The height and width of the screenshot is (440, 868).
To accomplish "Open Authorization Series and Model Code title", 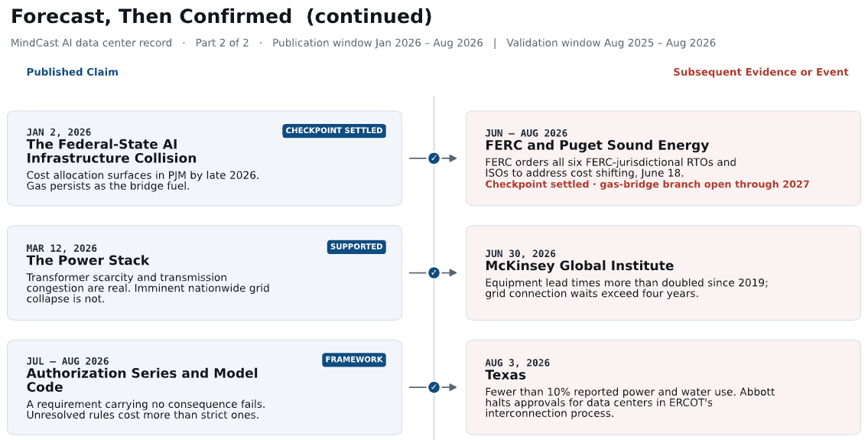I will (x=142, y=380).
